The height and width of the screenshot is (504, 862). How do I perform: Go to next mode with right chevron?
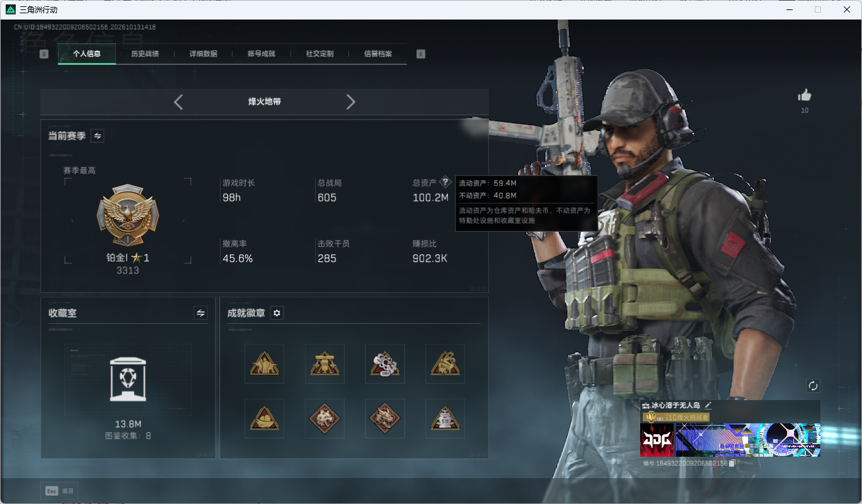click(x=351, y=102)
